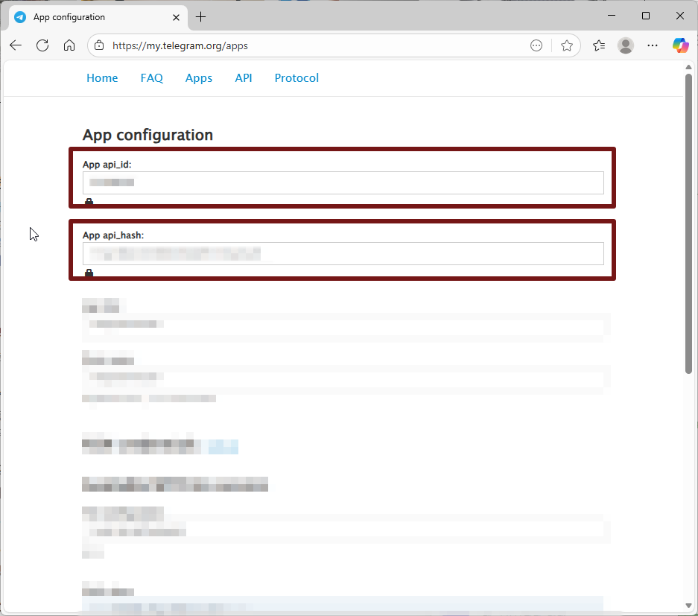Close the App configuration tab

(x=177, y=17)
